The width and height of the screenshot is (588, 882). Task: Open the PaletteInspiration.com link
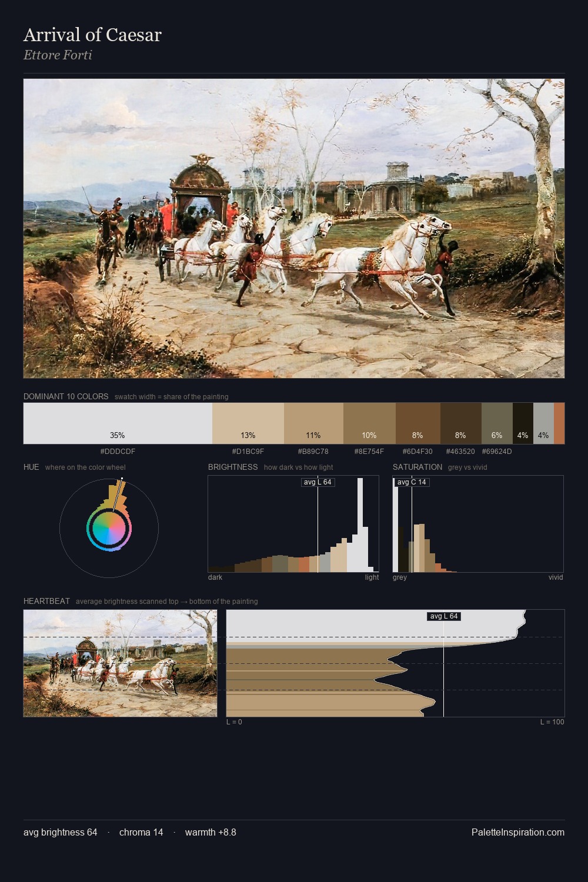(518, 832)
